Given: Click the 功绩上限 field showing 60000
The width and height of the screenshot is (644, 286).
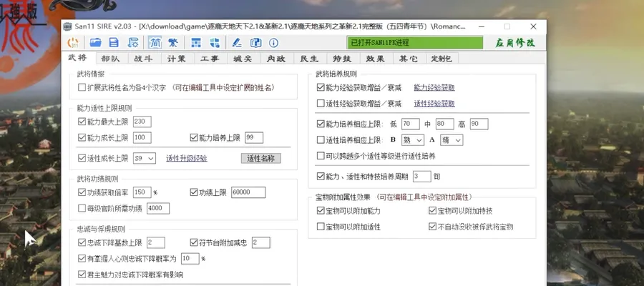Looking at the screenshot, I should pyautogui.click(x=248, y=192).
